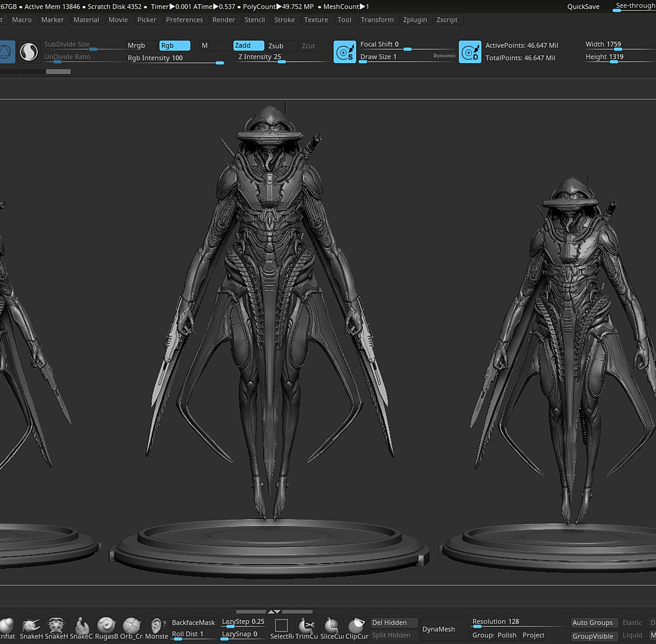Toggle the Rgb paint mode
This screenshot has height=644, width=656.
[x=175, y=45]
